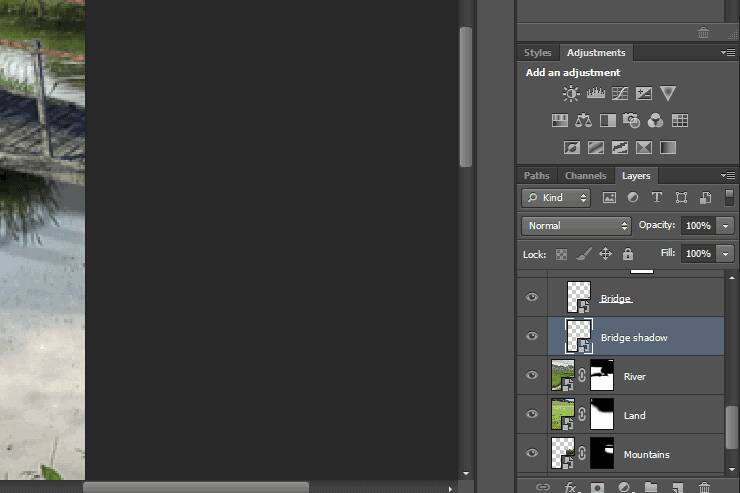The image size is (740, 493).
Task: Click the delete layer trash icon
Action: tap(704, 487)
